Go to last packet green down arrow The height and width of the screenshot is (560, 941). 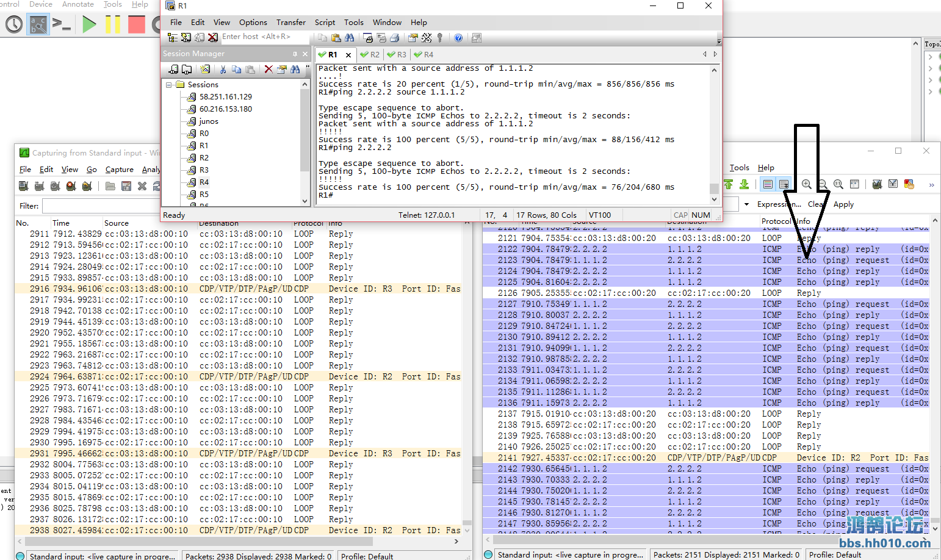pos(744,184)
